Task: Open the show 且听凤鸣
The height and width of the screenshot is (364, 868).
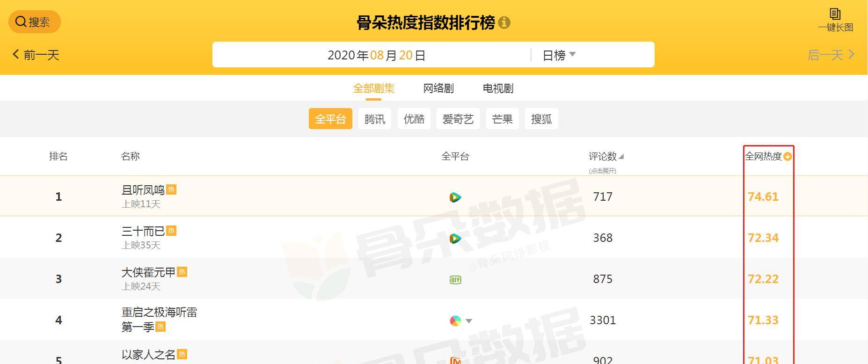Action: click(143, 190)
